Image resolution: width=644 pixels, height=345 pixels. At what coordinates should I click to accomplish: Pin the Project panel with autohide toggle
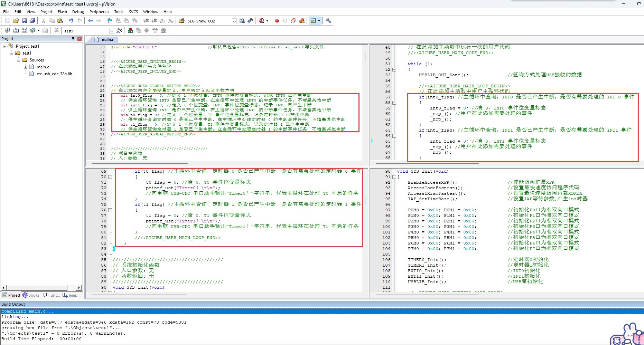(73, 39)
